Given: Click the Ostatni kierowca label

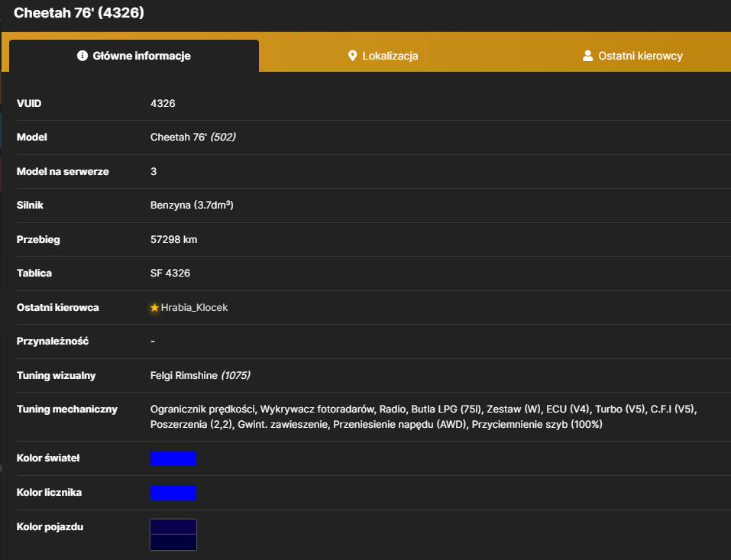Looking at the screenshot, I should pos(58,308).
